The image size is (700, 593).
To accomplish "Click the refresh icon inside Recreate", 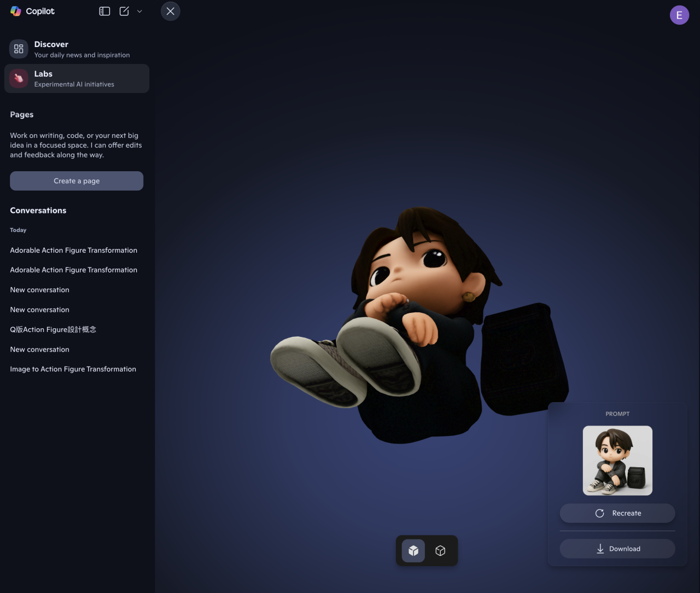I will pos(600,513).
